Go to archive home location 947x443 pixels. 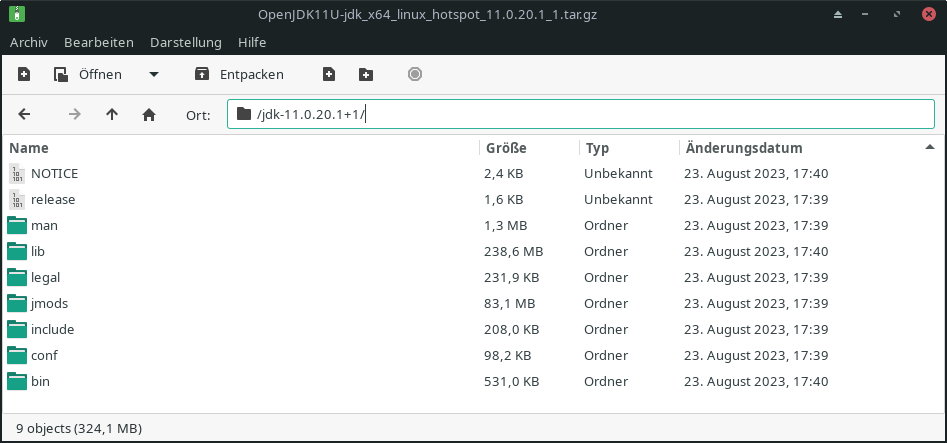pyautogui.click(x=149, y=114)
